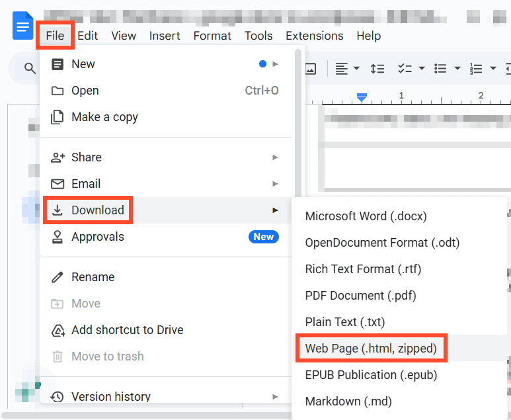511x420 pixels.
Task: Open the Insert menu
Action: point(165,36)
